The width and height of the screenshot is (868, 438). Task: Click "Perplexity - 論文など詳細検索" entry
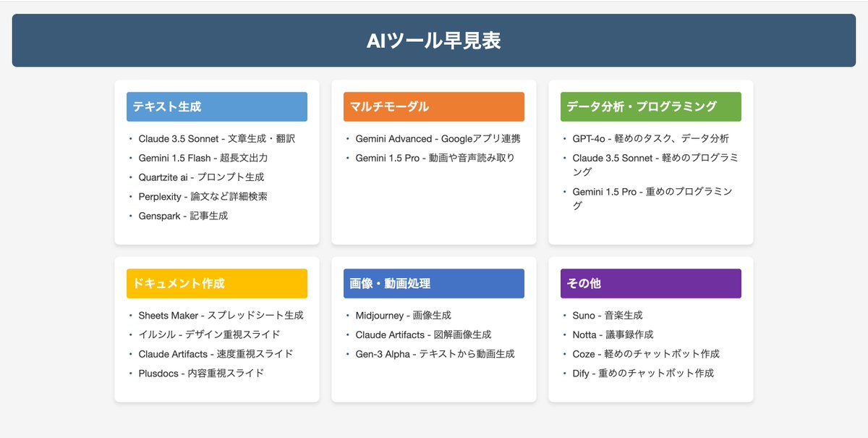203,196
